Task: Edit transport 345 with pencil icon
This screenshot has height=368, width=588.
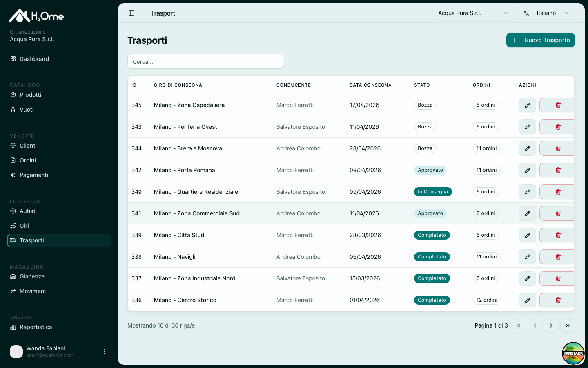Action: [x=528, y=105]
